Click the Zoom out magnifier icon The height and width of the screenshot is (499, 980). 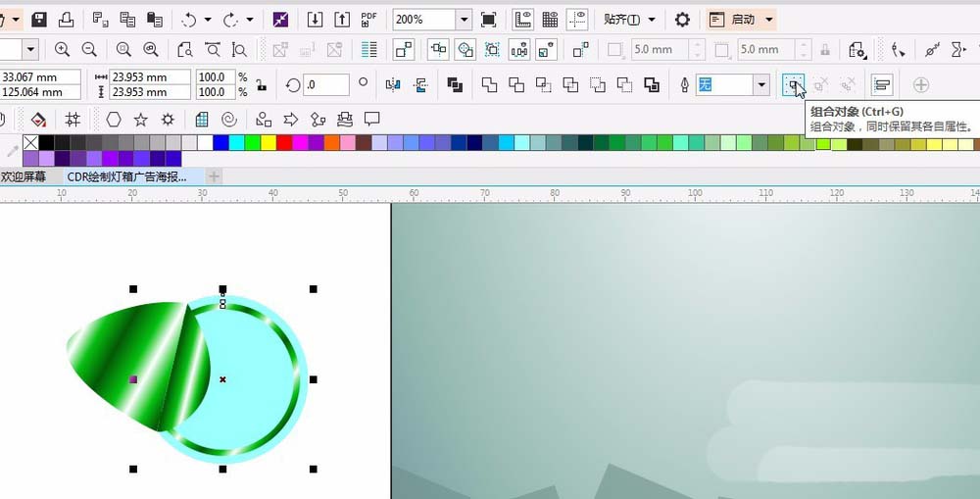click(x=89, y=49)
